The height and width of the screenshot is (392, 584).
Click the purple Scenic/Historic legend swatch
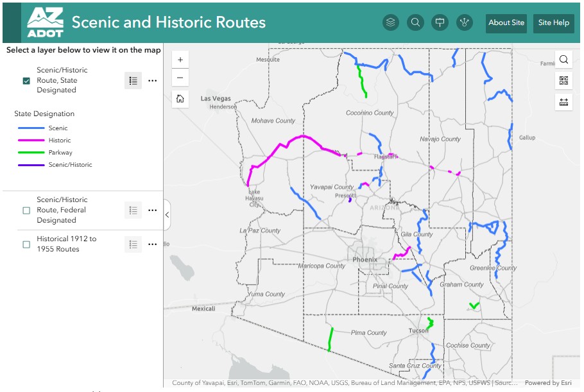(31, 165)
